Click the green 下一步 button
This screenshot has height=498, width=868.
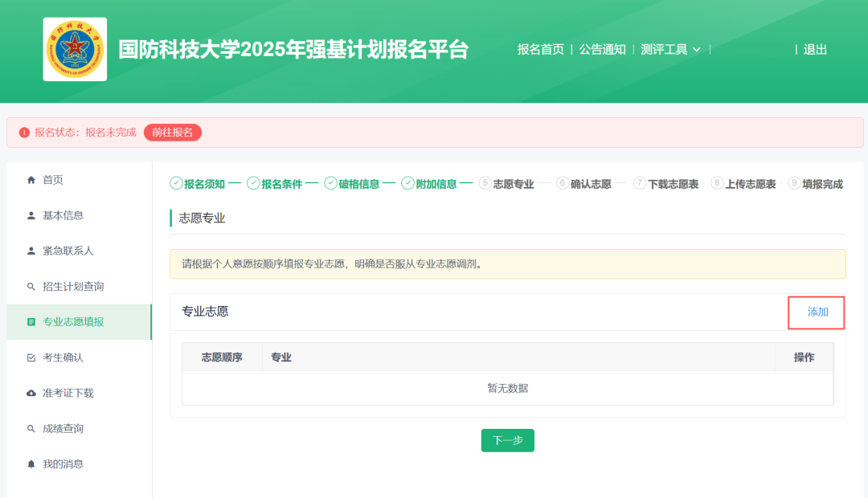click(508, 440)
